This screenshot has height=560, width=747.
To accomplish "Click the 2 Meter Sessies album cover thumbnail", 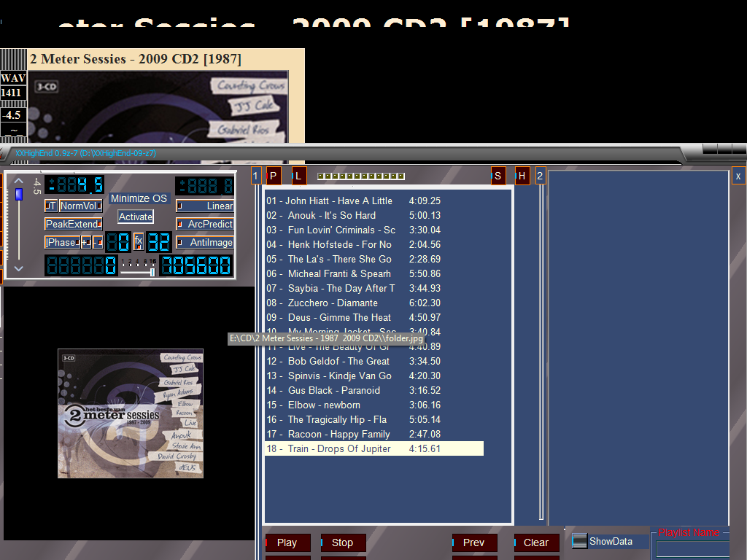I will pyautogui.click(x=131, y=414).
